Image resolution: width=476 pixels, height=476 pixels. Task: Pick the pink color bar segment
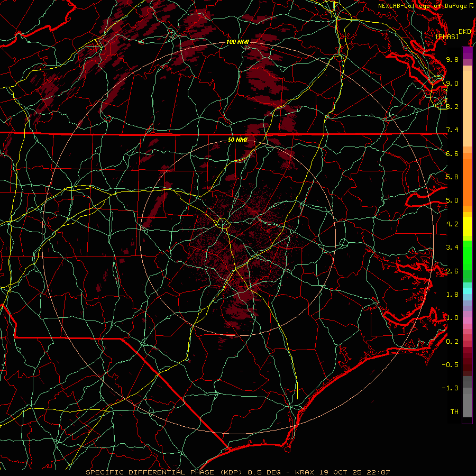[x=468, y=321]
